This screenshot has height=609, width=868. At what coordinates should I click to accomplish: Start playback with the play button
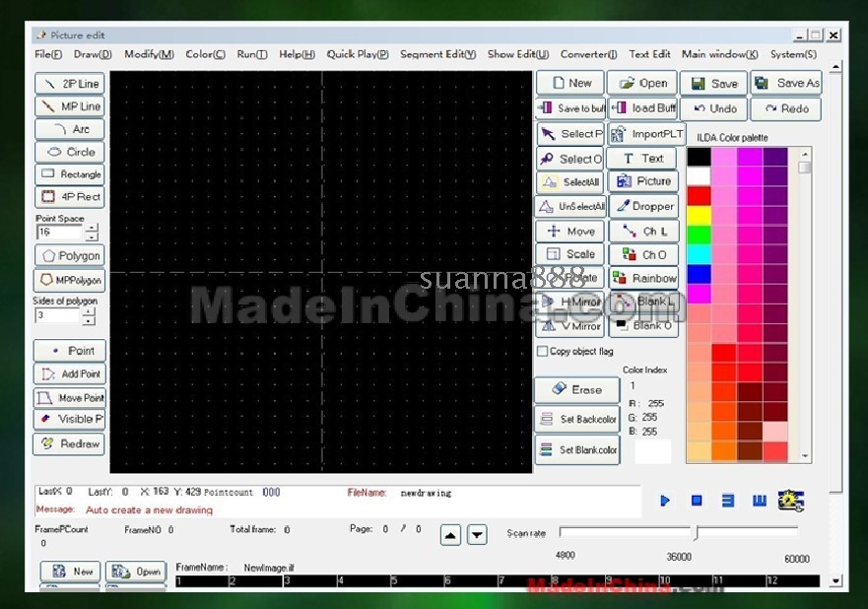point(665,501)
